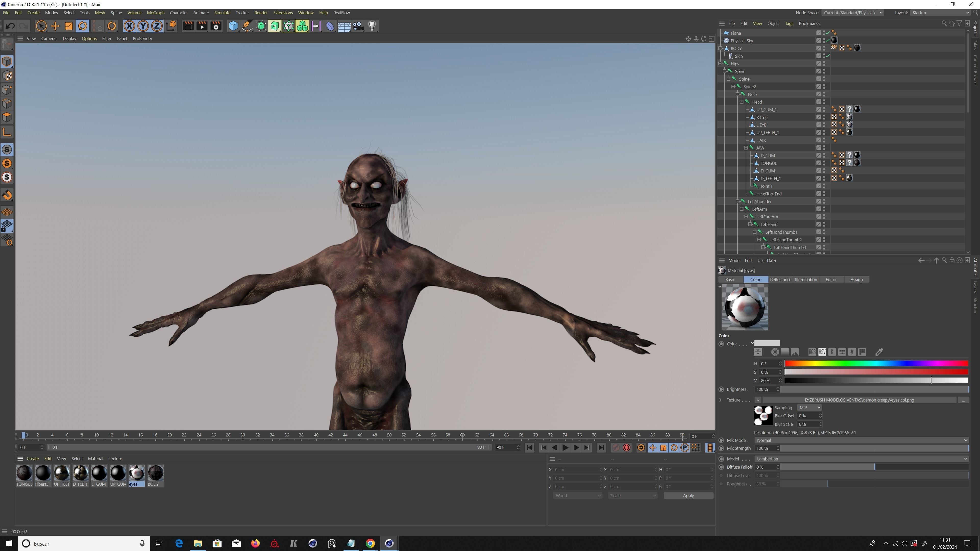Select the Scale tool
The width and height of the screenshot is (980, 551).
69,26
